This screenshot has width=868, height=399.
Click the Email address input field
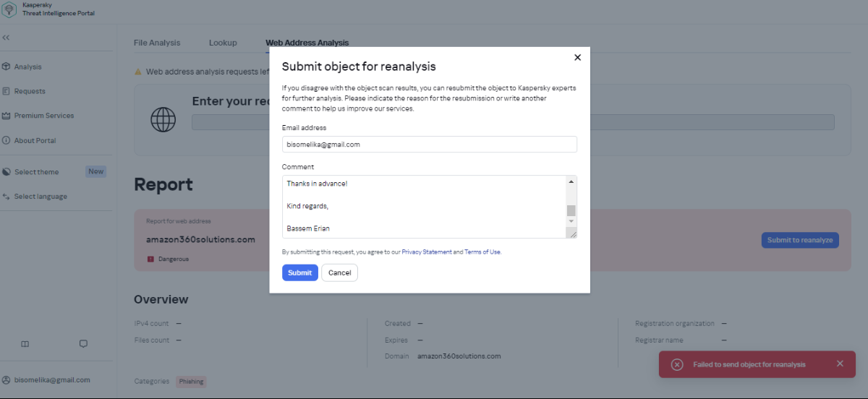coord(430,145)
